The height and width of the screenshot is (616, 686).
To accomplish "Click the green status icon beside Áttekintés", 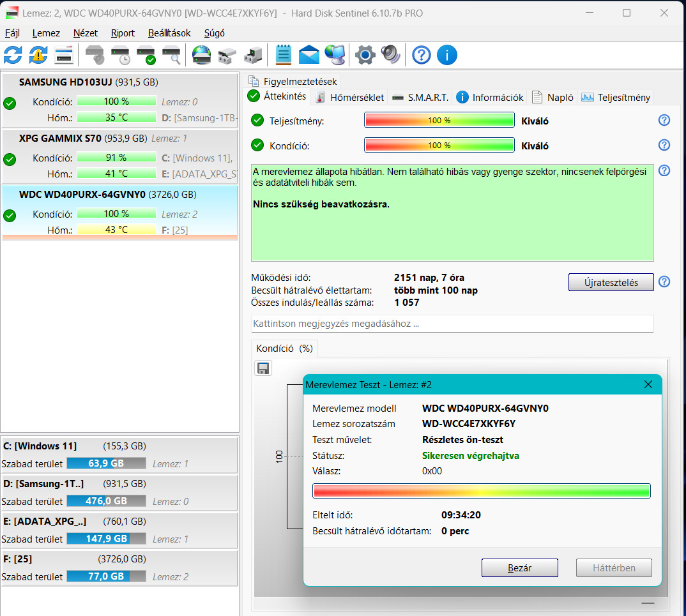I will pyautogui.click(x=254, y=96).
